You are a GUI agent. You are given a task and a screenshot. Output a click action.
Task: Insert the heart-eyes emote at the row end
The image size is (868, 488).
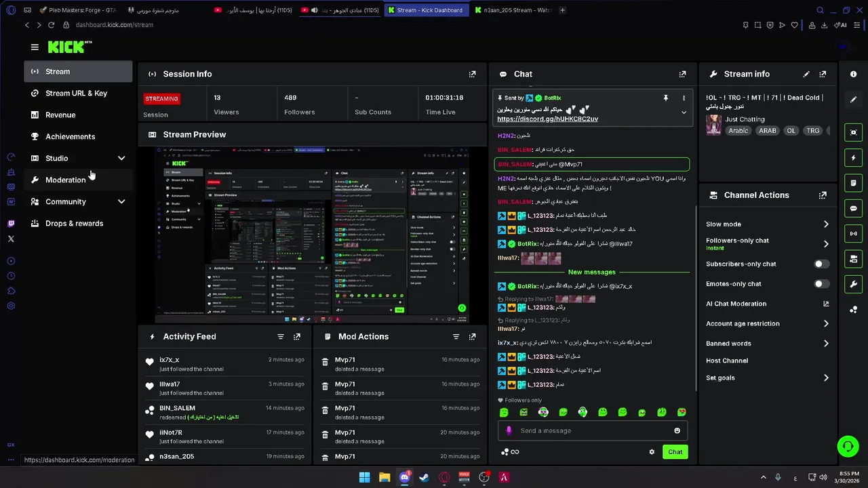(682, 412)
